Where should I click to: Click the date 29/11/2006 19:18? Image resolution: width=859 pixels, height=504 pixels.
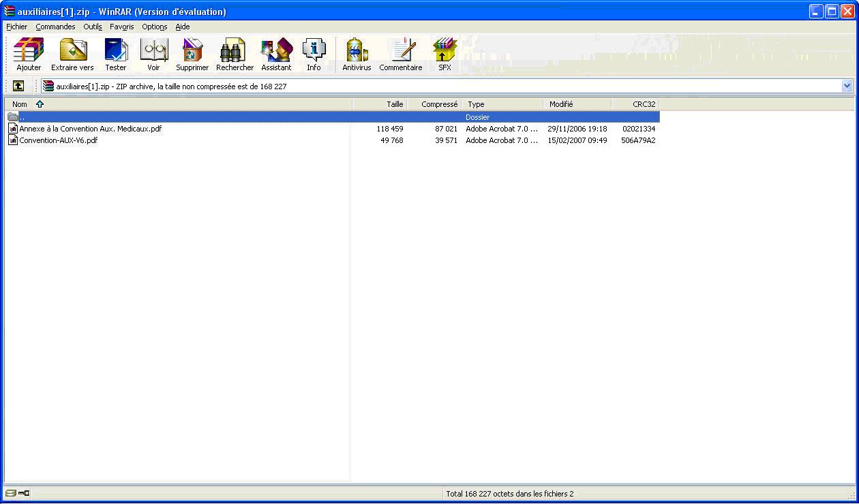(x=577, y=129)
